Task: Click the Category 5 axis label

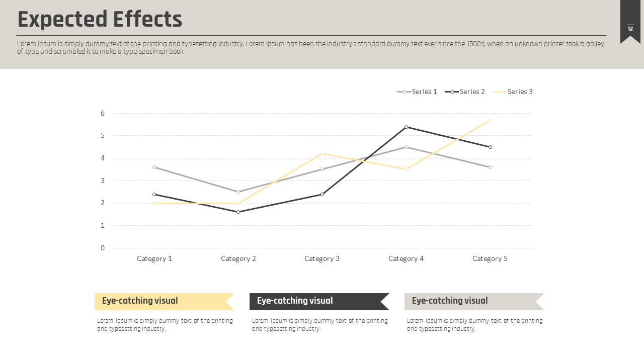Action: click(x=490, y=258)
